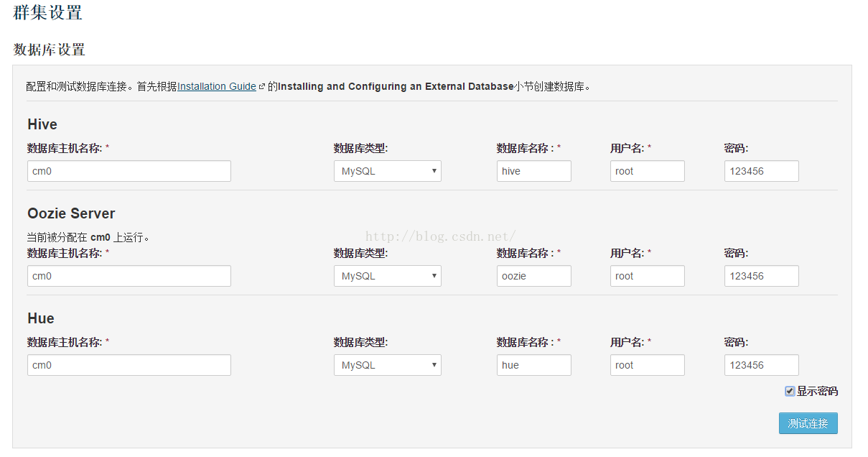868x457 pixels.
Task: Focus the Oozie database name field
Action: click(x=533, y=276)
